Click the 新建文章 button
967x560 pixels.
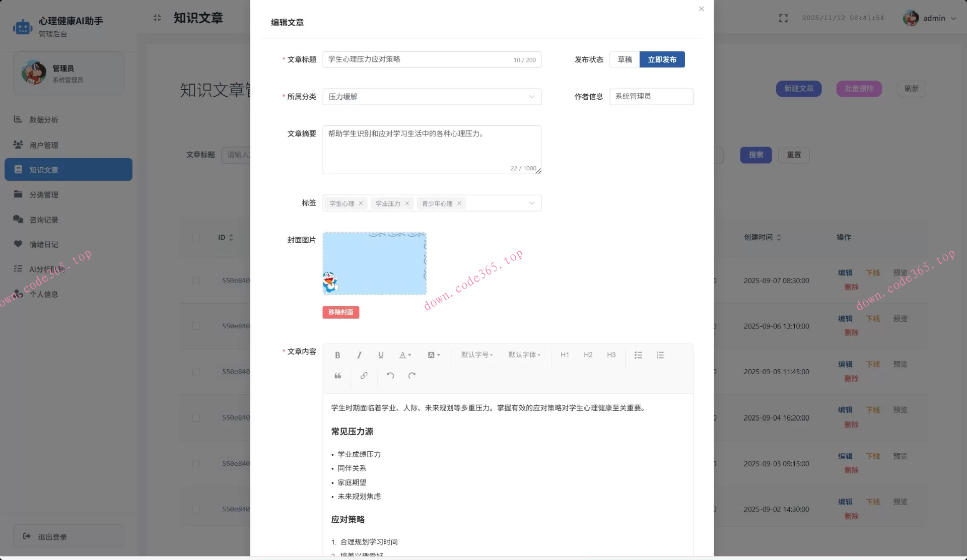click(799, 89)
